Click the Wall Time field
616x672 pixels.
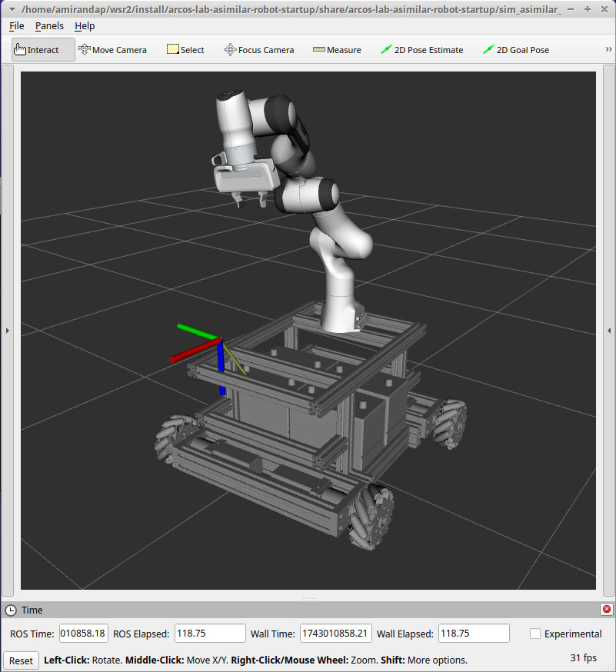[335, 634]
